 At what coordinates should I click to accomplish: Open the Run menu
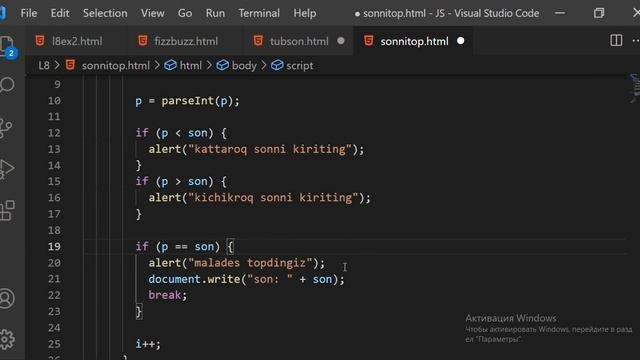(x=215, y=13)
